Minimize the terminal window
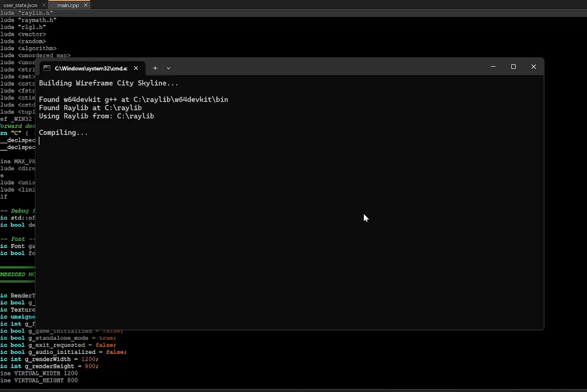This screenshot has height=392, width=587. (493, 67)
